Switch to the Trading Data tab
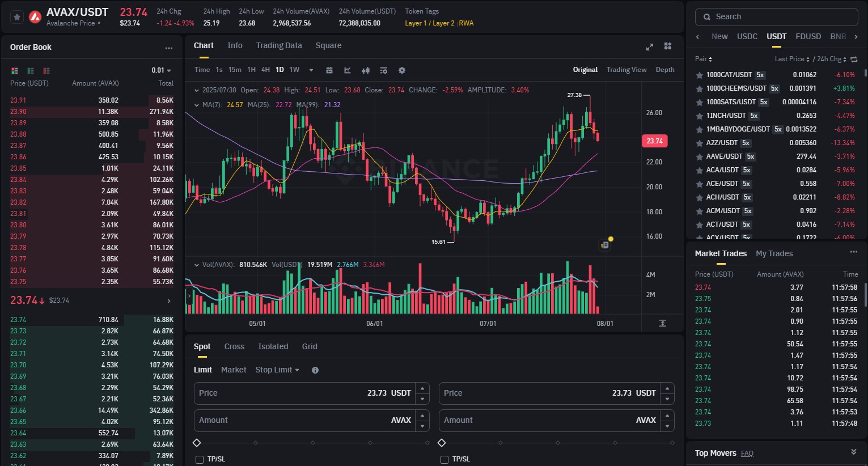Viewport: 868px width, 466px height. (x=279, y=45)
